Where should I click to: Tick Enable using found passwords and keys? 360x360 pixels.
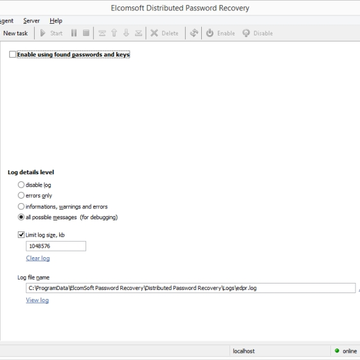13,55
